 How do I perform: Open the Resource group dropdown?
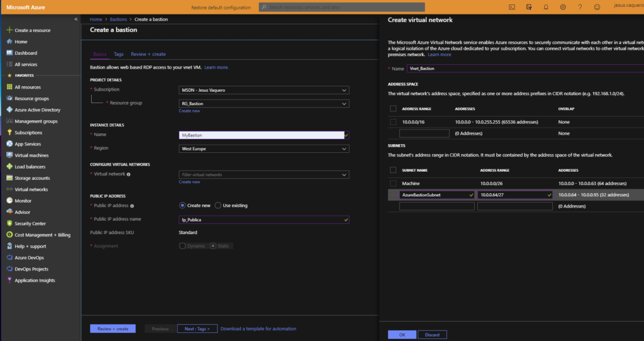[264, 104]
